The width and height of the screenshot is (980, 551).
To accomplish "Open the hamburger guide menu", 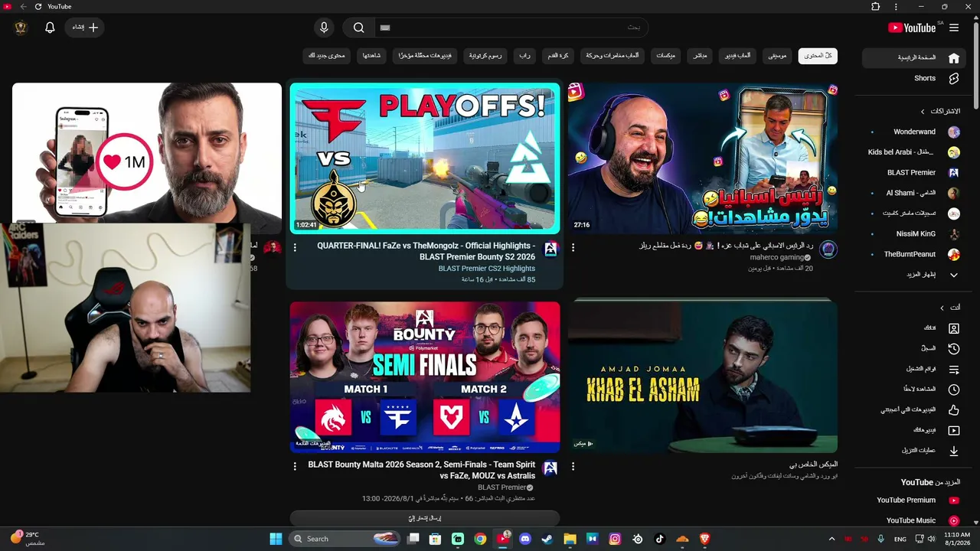I will click(954, 28).
